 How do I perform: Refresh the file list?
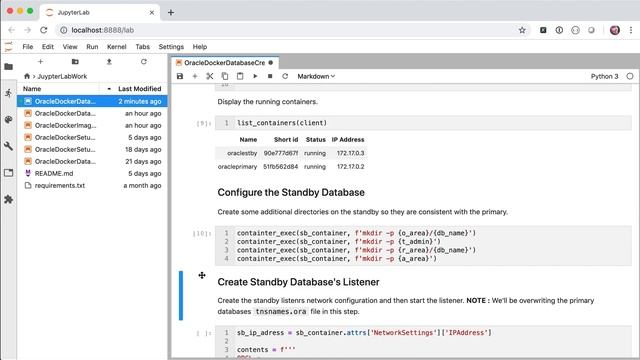[144, 62]
